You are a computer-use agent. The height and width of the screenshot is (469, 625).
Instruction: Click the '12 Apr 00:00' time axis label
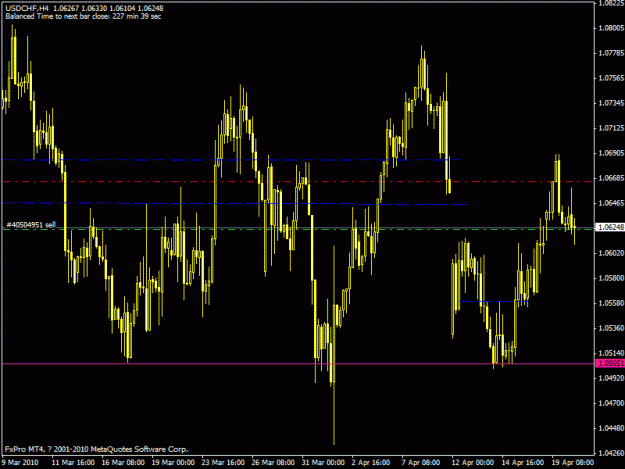pos(473,463)
